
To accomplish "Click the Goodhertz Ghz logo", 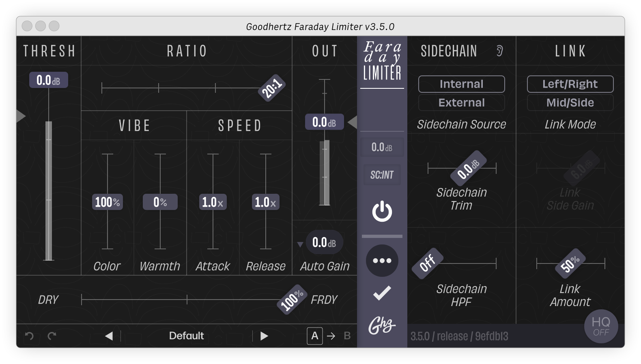I will [x=382, y=325].
